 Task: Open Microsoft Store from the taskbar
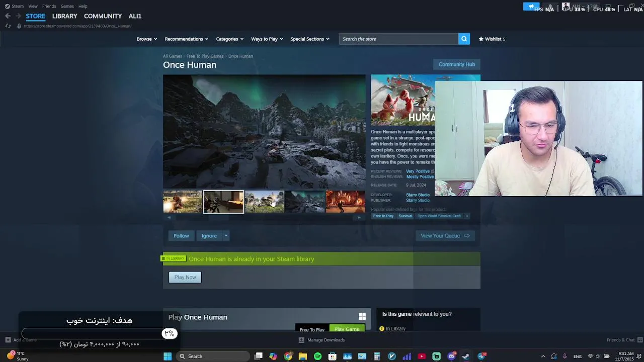tap(333, 356)
